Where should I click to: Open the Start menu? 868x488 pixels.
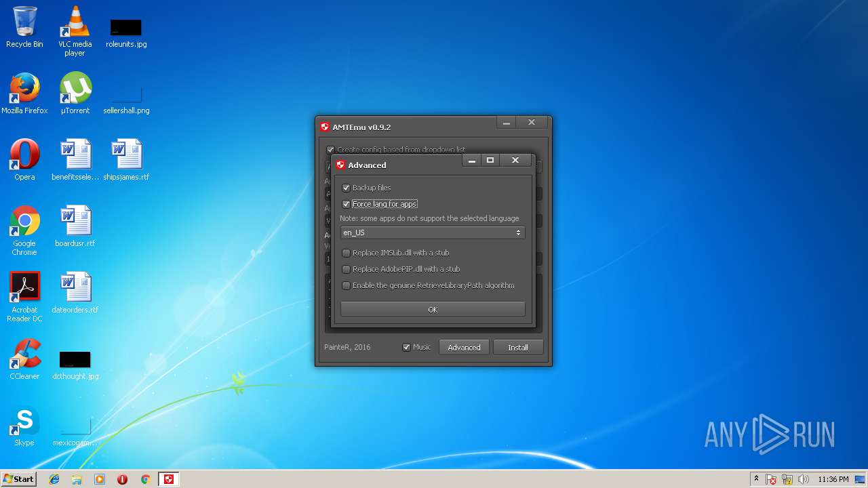18,479
